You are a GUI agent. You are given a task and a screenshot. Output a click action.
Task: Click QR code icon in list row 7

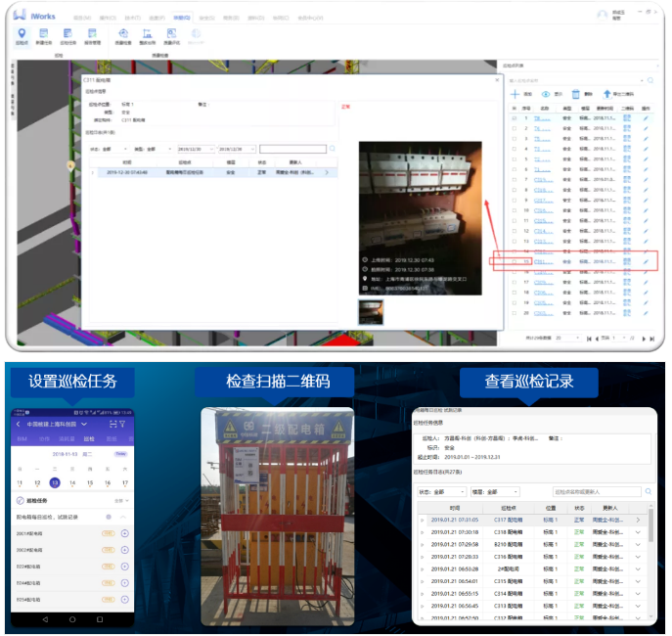pyautogui.click(x=627, y=180)
